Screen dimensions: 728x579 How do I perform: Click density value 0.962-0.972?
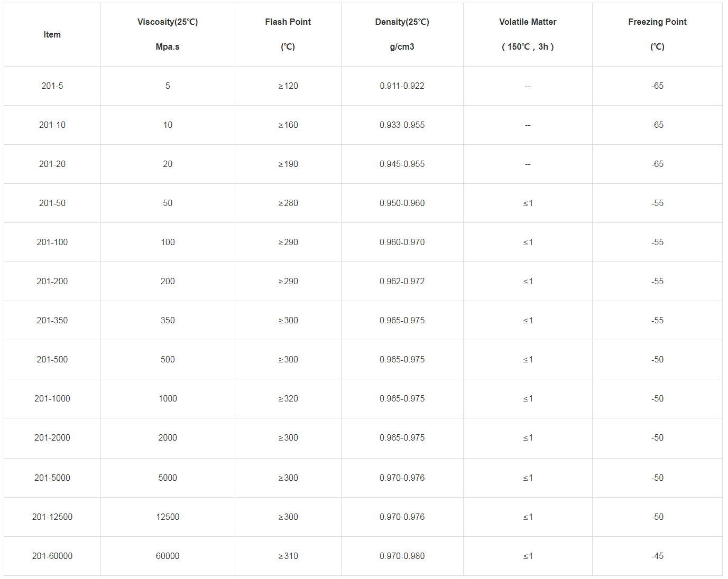(402, 281)
